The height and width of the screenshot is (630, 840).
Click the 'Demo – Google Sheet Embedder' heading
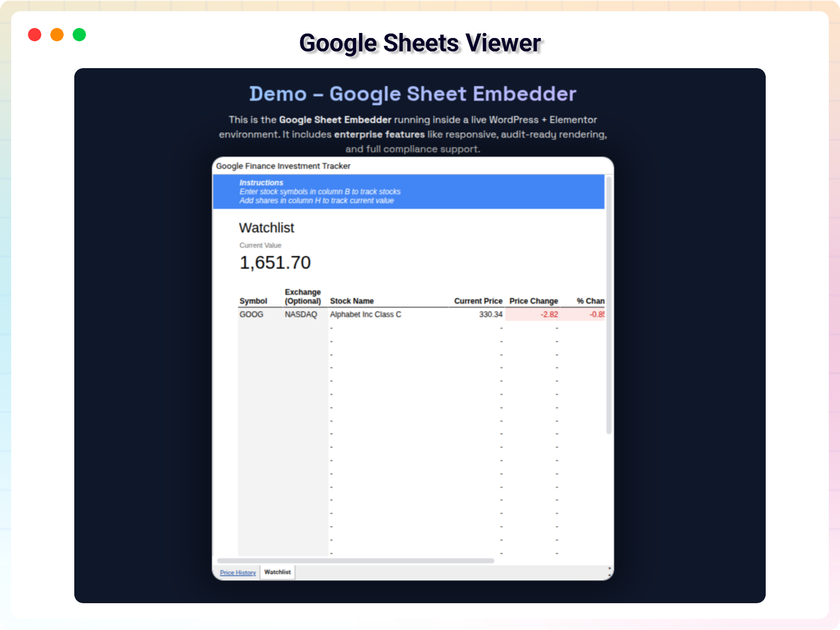point(413,94)
